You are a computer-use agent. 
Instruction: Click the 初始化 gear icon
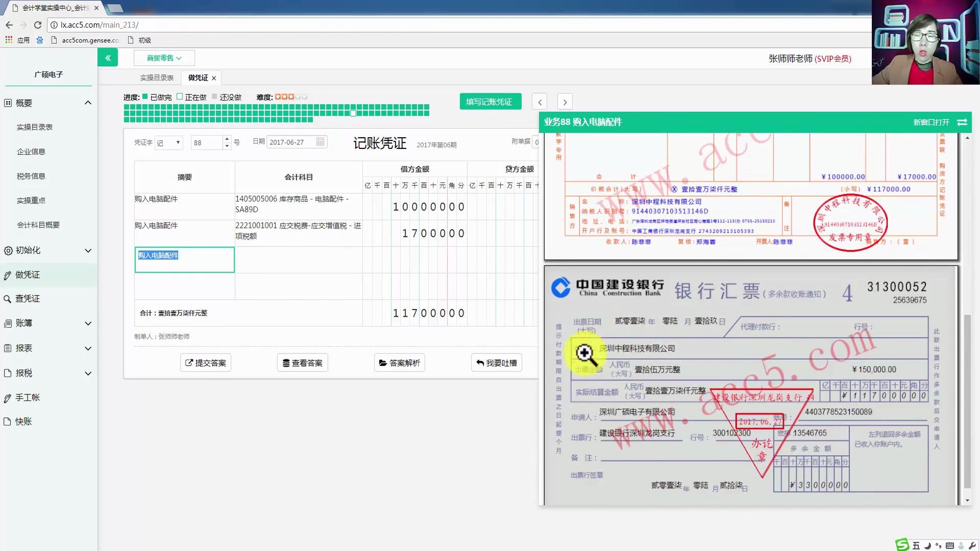tap(7, 251)
